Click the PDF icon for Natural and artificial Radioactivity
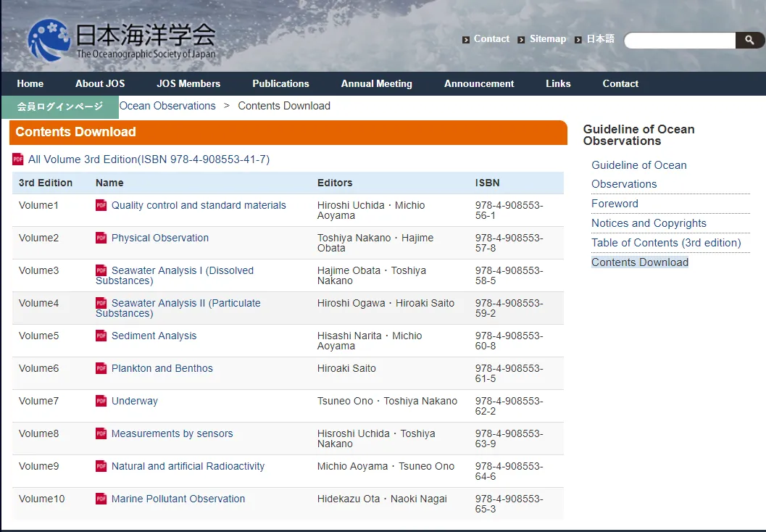The width and height of the screenshot is (766, 532). pyautogui.click(x=101, y=467)
